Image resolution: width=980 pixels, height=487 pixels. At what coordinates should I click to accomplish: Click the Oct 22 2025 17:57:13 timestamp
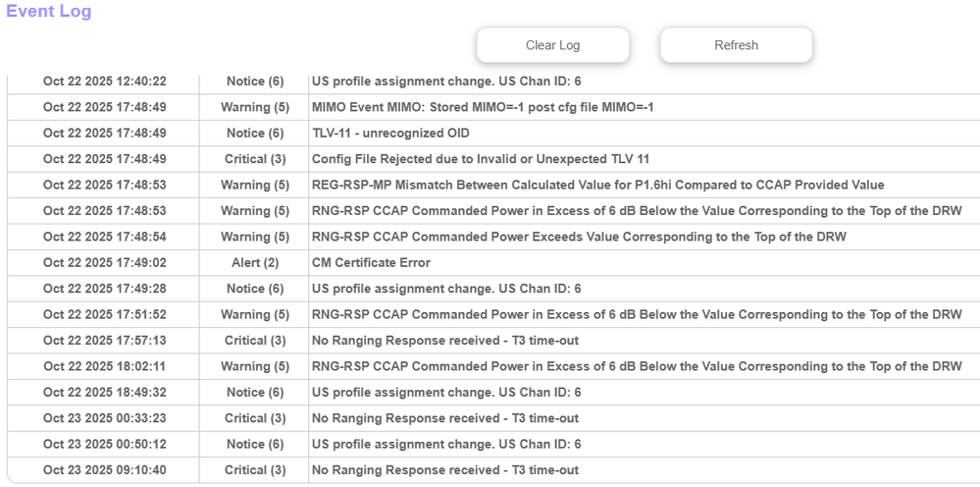[x=105, y=341]
